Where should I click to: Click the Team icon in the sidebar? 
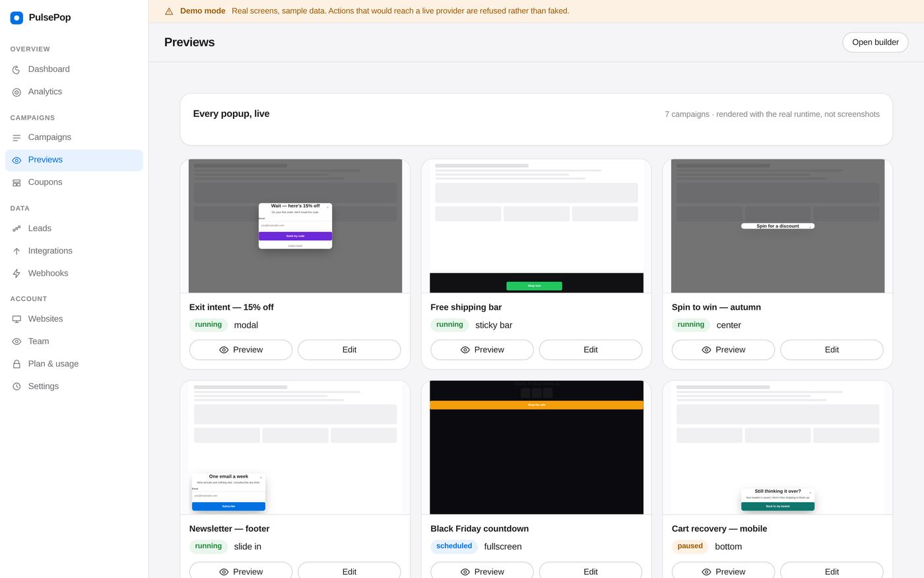pos(16,342)
